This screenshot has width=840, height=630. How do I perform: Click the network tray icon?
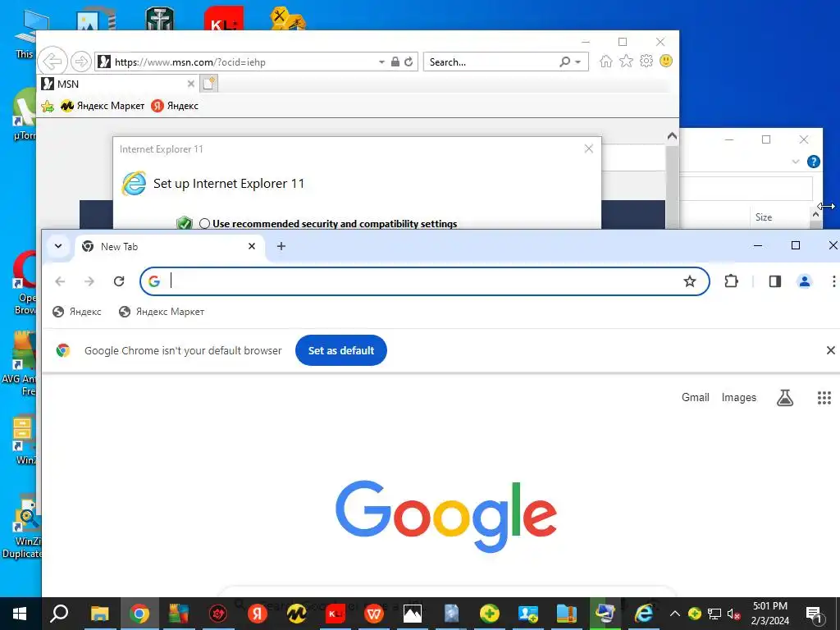click(714, 614)
